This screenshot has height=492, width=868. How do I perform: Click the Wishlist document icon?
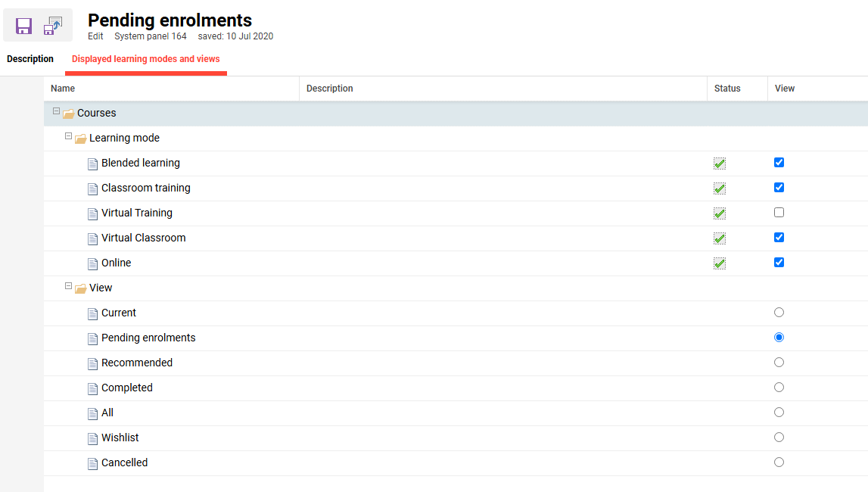pyautogui.click(x=92, y=439)
